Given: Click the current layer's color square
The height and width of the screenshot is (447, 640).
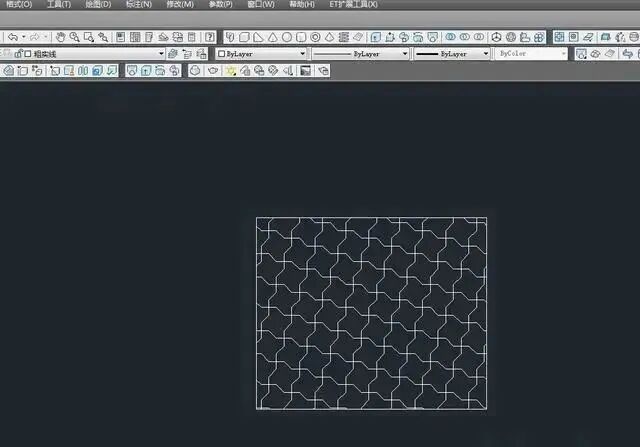Looking at the screenshot, I should pos(28,54).
